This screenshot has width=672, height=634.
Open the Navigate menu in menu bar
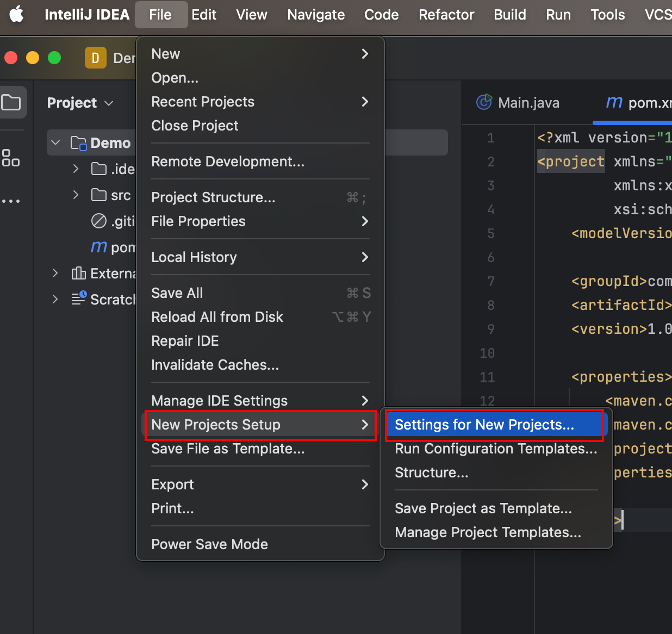coord(316,15)
